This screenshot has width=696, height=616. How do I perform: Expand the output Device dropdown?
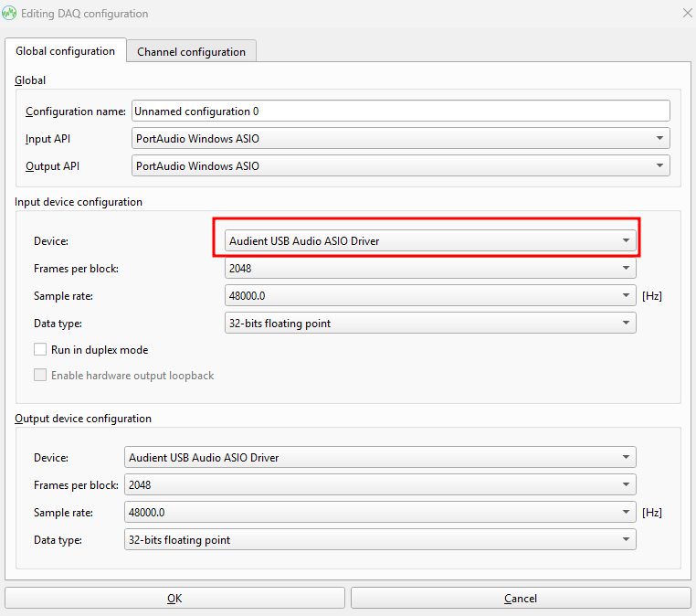click(380, 457)
